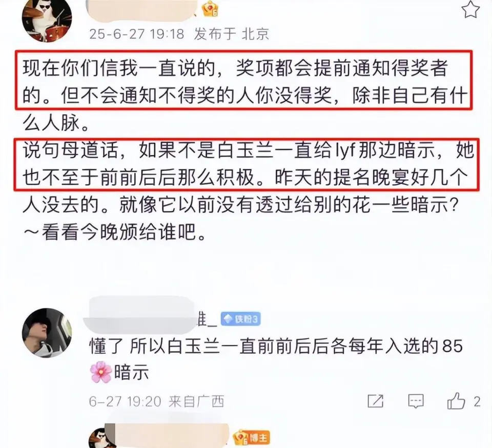Tap the orange 博主 badge on the reply
Image resolution: width=492 pixels, height=448 pixels.
coord(251,437)
